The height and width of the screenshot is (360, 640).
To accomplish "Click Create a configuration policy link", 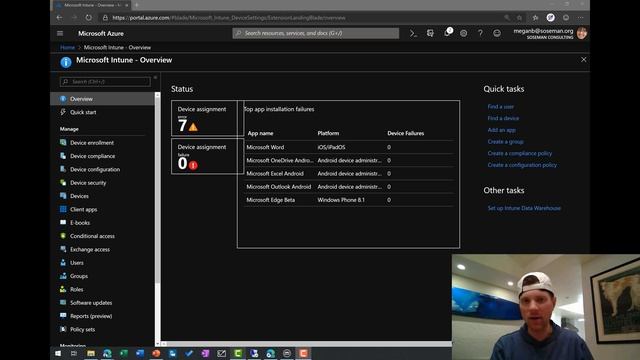I will point(522,165).
